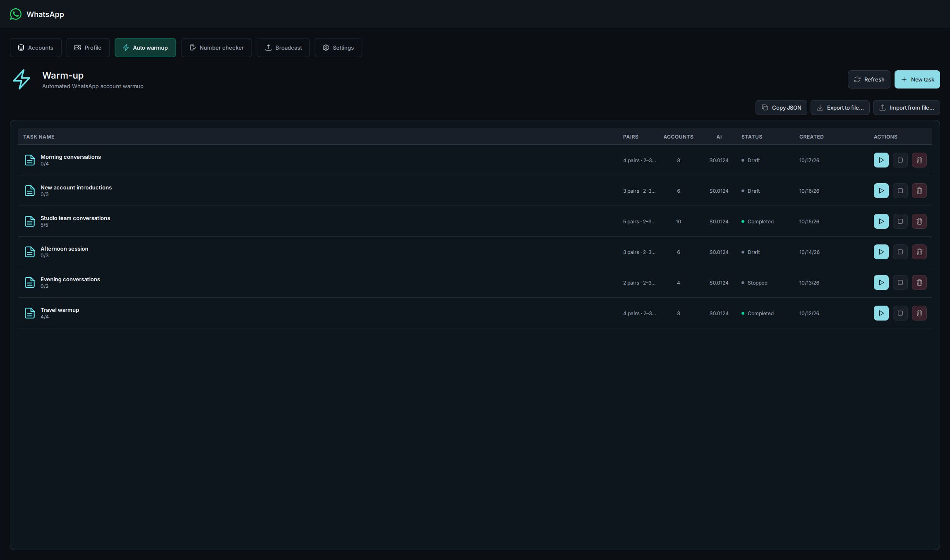This screenshot has width=950, height=560.
Task: Refresh the warm-up task list
Action: point(869,79)
